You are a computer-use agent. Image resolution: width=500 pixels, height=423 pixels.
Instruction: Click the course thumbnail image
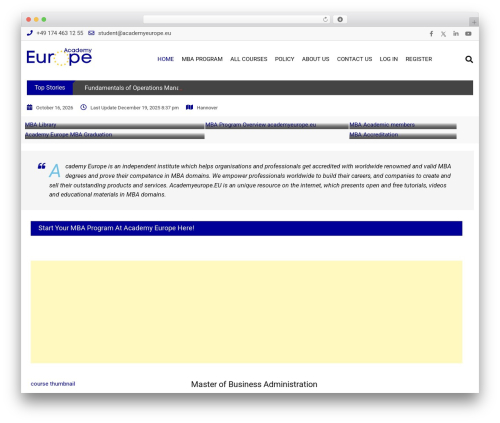point(53,384)
